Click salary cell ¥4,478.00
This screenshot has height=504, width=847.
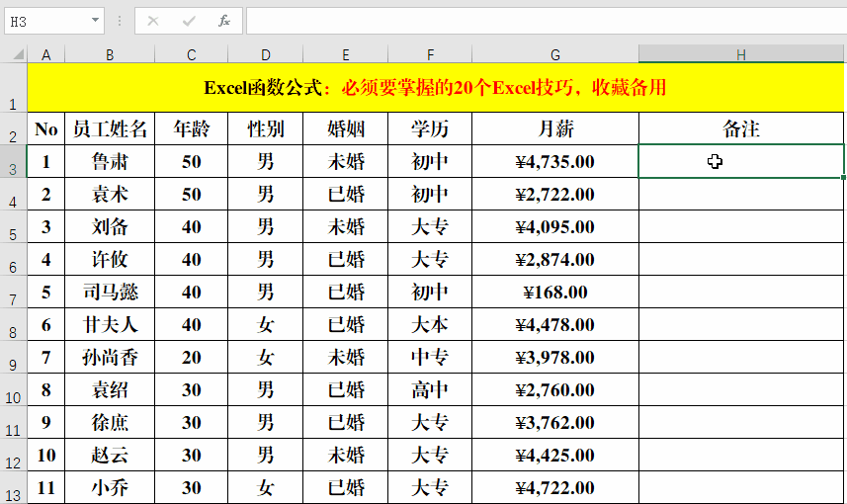pyautogui.click(x=555, y=324)
